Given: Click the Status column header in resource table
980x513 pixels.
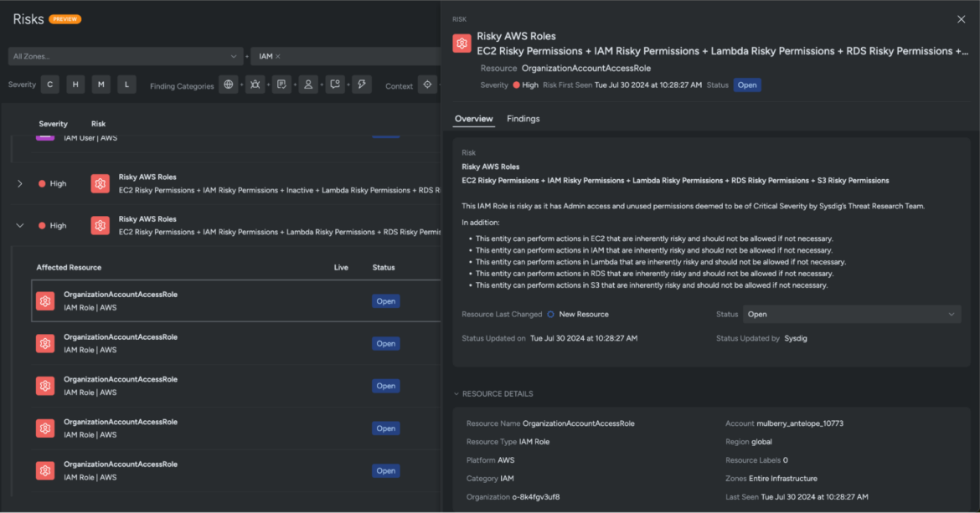Looking at the screenshot, I should point(384,267).
